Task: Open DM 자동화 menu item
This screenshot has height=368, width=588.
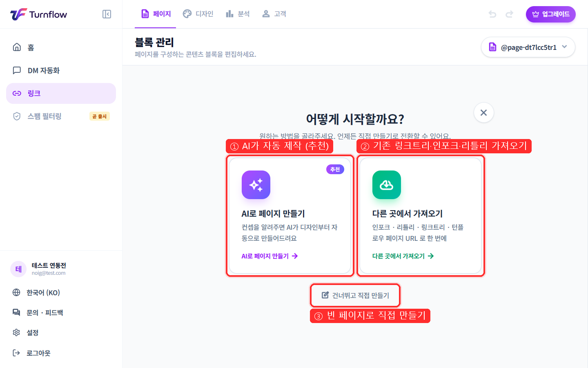Action: (x=61, y=70)
